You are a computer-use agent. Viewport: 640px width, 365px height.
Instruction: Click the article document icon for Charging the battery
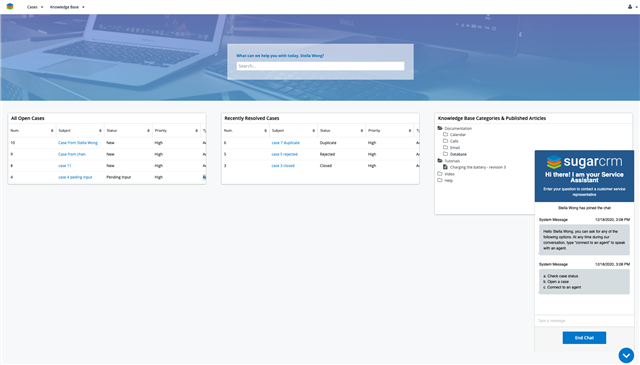tap(445, 167)
